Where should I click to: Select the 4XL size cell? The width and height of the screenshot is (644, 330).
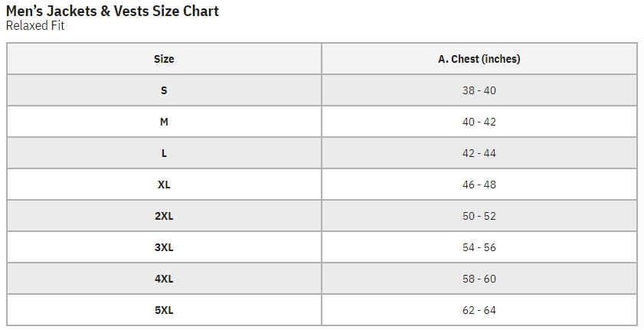164,279
